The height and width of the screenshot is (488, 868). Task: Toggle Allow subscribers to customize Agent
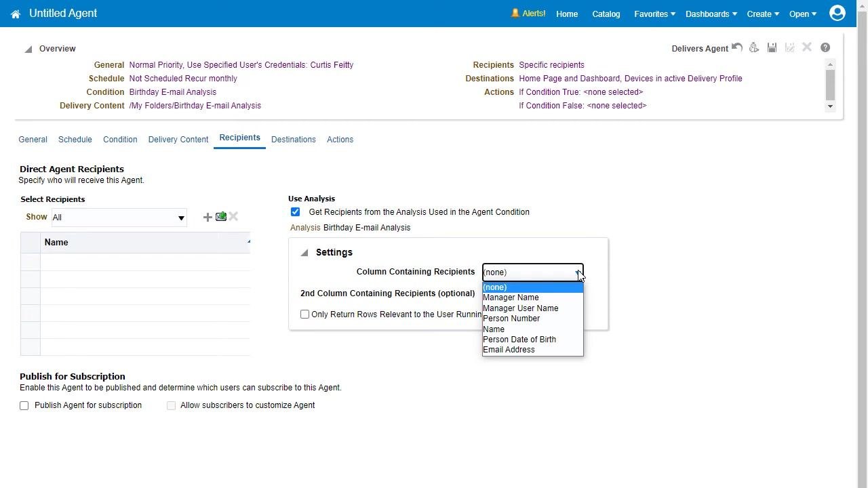171,405
